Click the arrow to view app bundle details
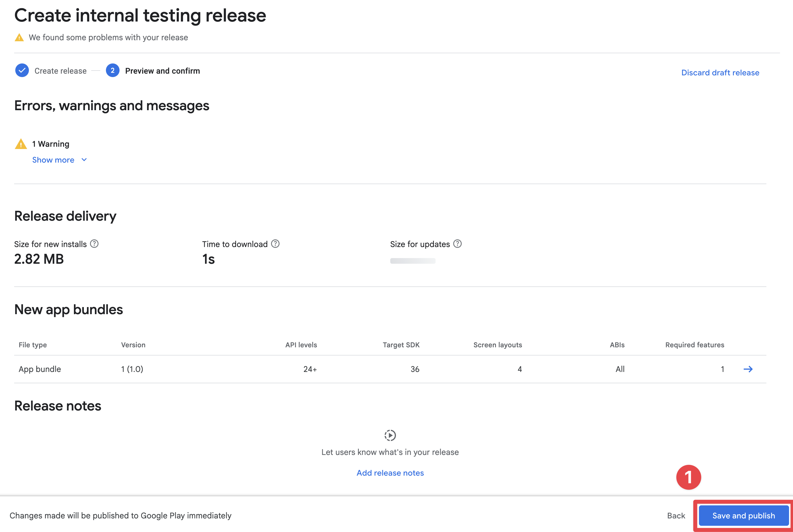The height and width of the screenshot is (532, 793). click(749, 369)
